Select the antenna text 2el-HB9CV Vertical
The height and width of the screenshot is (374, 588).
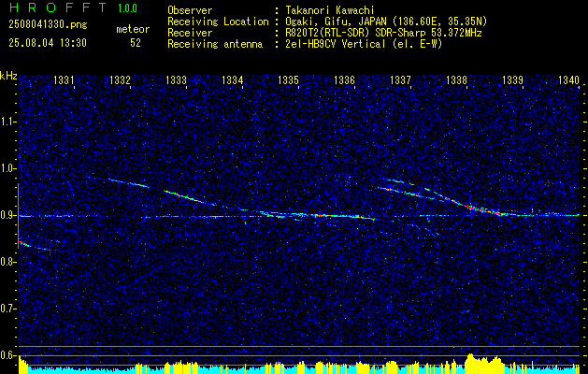[336, 44]
